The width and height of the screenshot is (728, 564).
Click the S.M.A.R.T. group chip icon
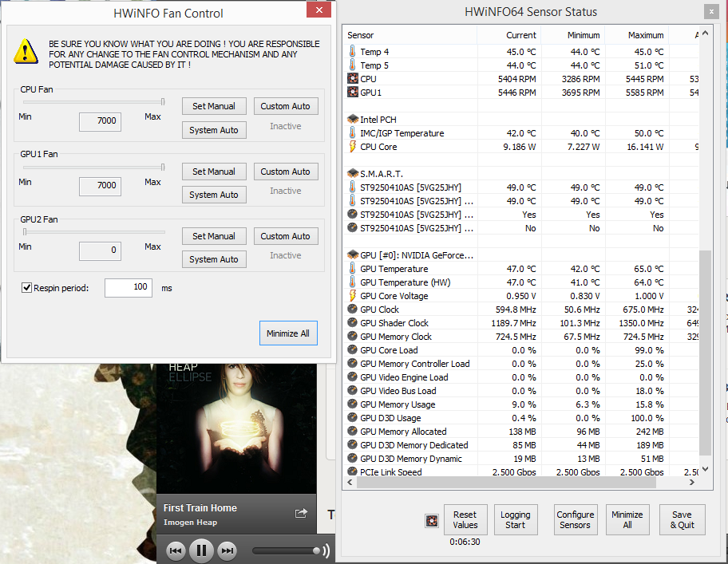click(352, 173)
